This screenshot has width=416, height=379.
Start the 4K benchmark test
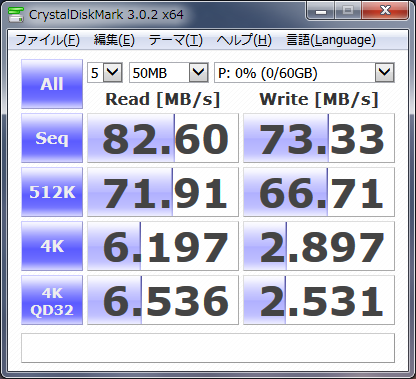coord(52,246)
